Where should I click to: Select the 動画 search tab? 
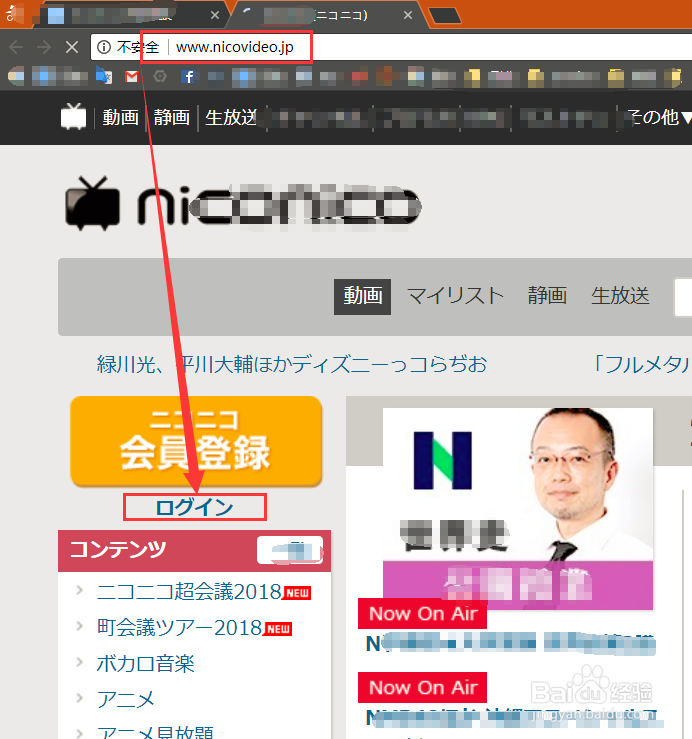(362, 296)
